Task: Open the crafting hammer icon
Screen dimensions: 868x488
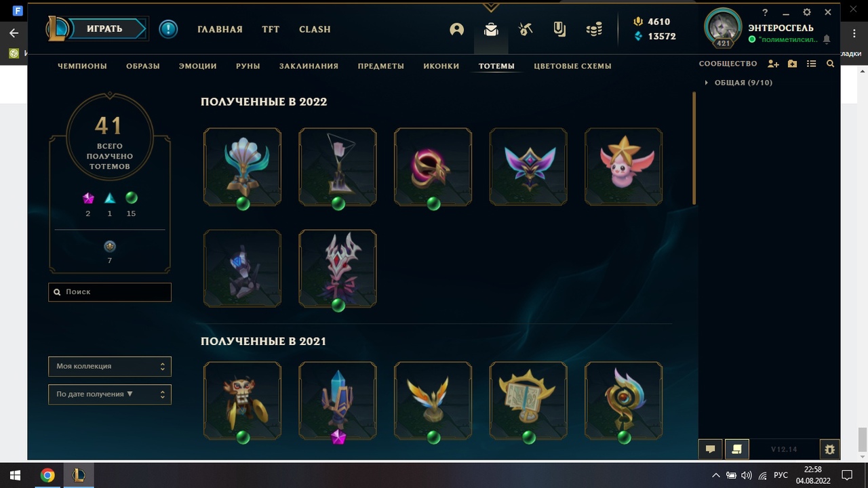Action: (x=526, y=29)
